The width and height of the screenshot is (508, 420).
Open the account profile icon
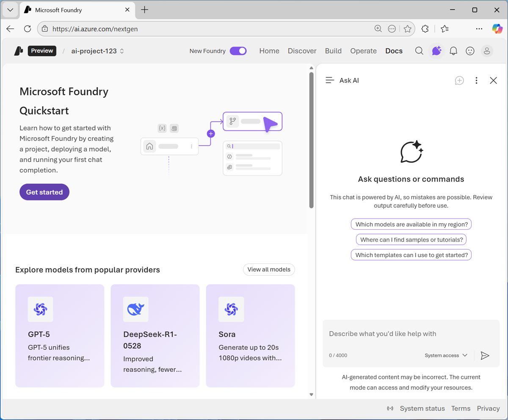click(487, 51)
